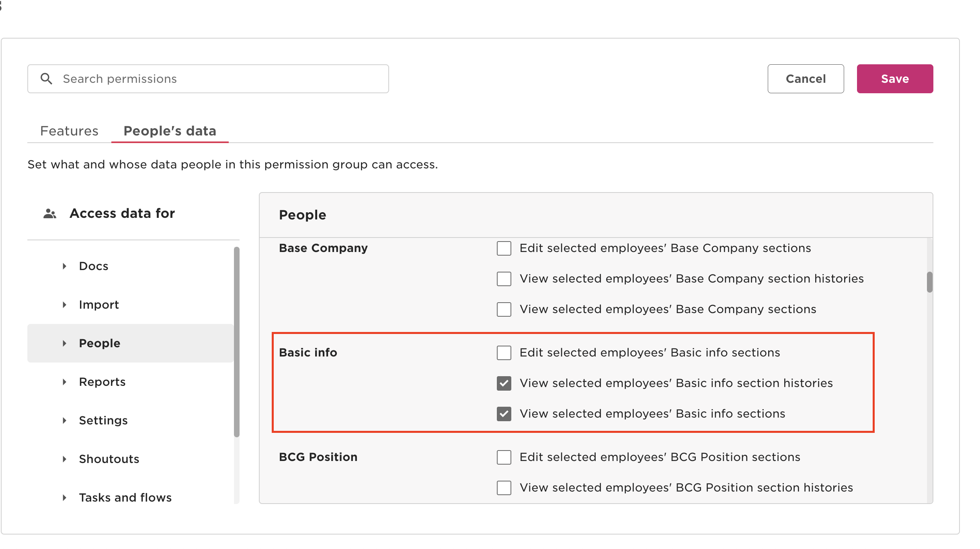Screen dimensions: 980x549
Task: Expand the Reports section arrow
Action: 64,382
